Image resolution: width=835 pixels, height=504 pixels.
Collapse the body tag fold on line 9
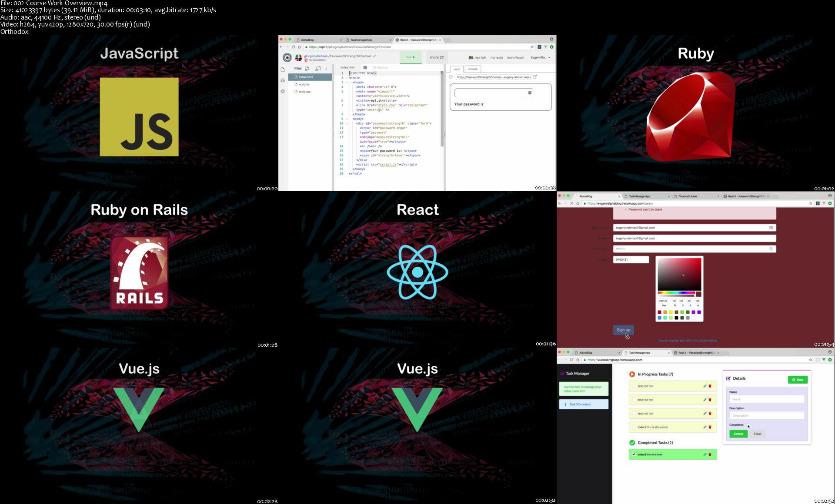347,119
